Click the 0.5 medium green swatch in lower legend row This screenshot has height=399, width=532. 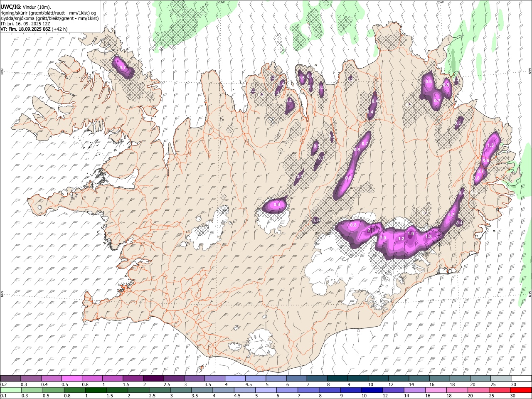(x=53, y=390)
